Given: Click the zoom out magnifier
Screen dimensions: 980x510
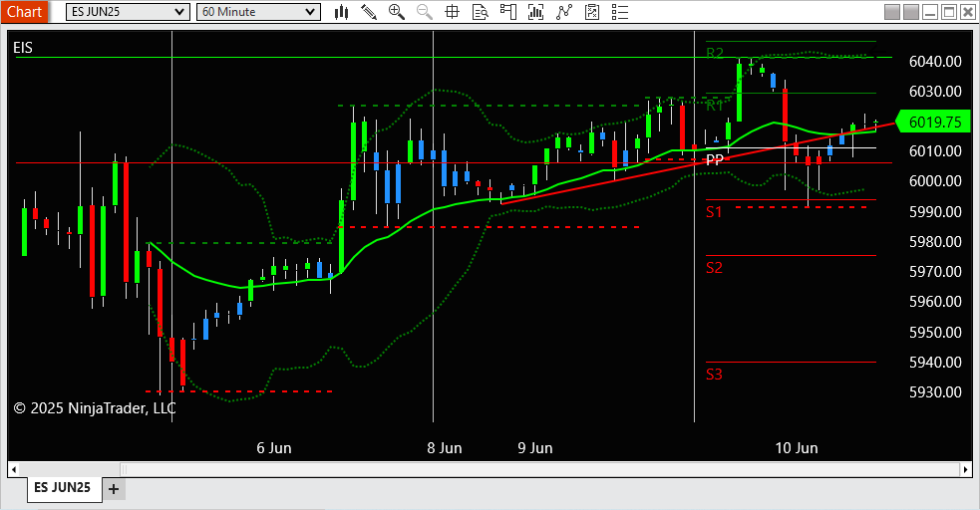Looking at the screenshot, I should click(425, 12).
